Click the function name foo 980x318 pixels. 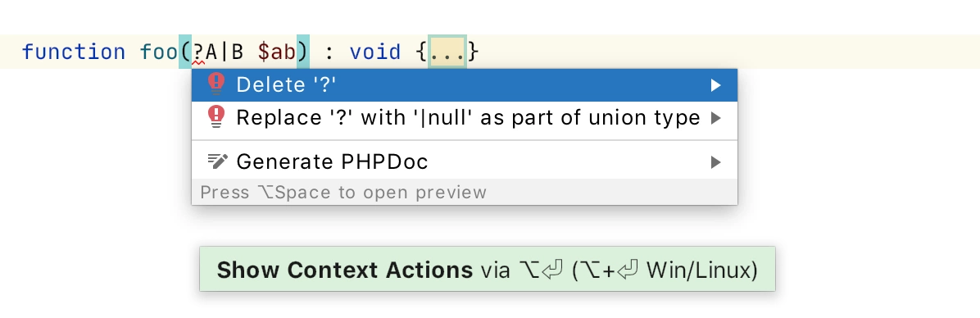point(159,52)
